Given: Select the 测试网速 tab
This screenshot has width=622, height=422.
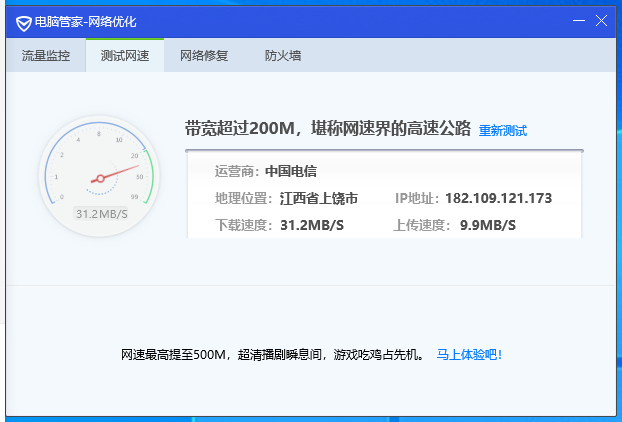Looking at the screenshot, I should pyautogui.click(x=125, y=55).
